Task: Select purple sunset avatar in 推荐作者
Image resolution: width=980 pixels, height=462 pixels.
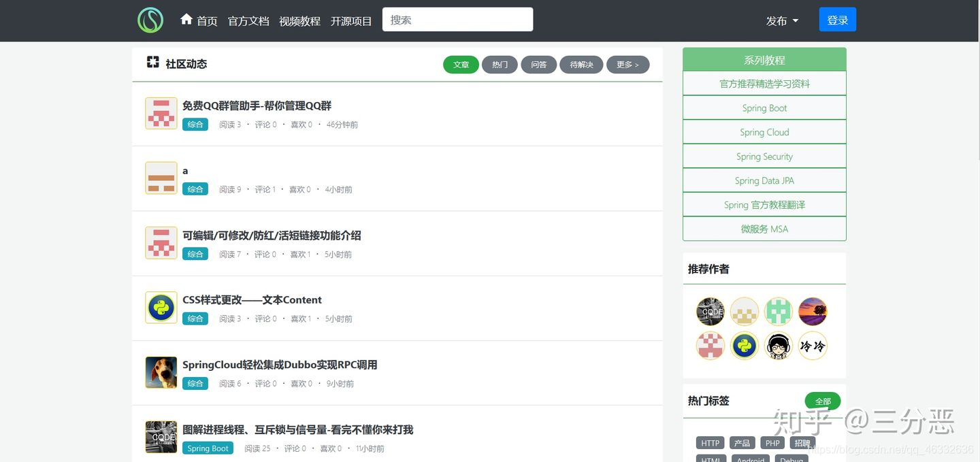Action: click(813, 312)
